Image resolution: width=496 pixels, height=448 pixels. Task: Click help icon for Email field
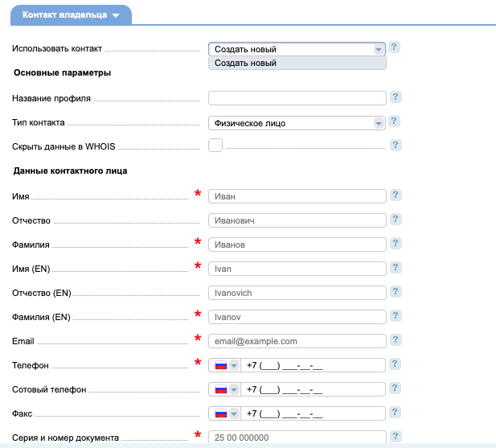tap(396, 340)
